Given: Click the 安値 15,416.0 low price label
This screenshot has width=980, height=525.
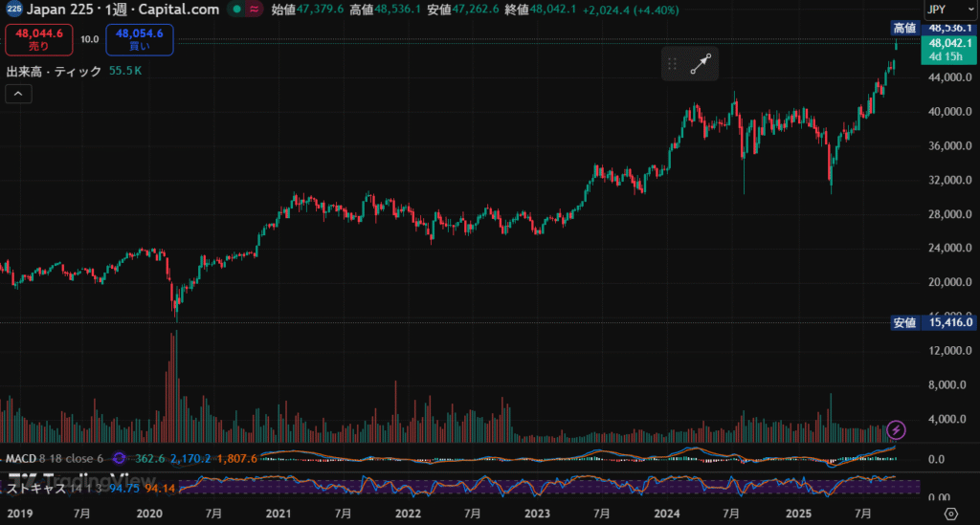Looking at the screenshot, I should click(933, 322).
